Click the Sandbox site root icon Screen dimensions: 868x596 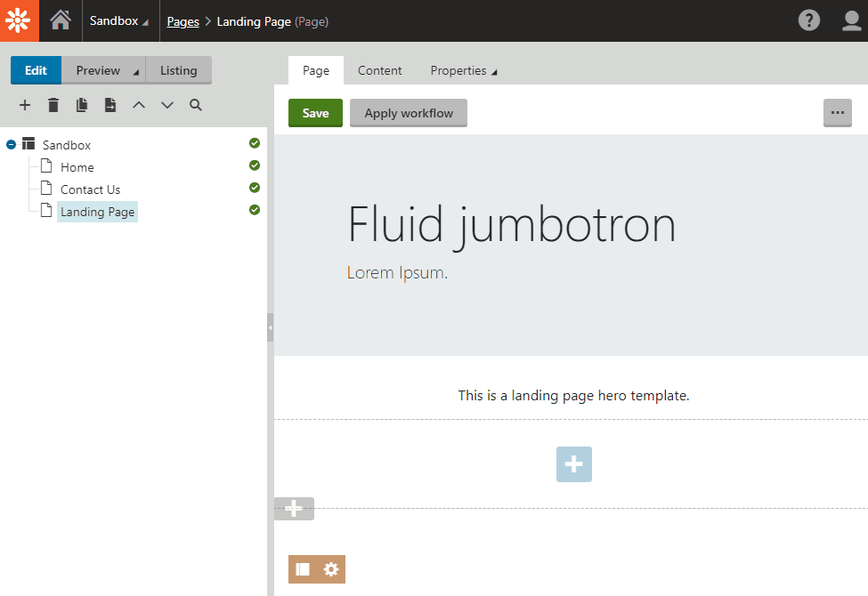pos(28,144)
